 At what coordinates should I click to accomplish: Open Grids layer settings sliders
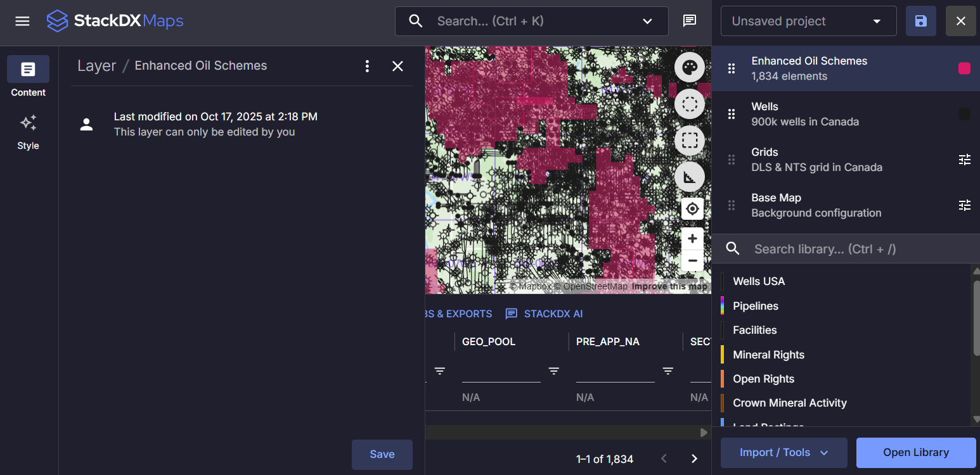pyautogui.click(x=964, y=160)
